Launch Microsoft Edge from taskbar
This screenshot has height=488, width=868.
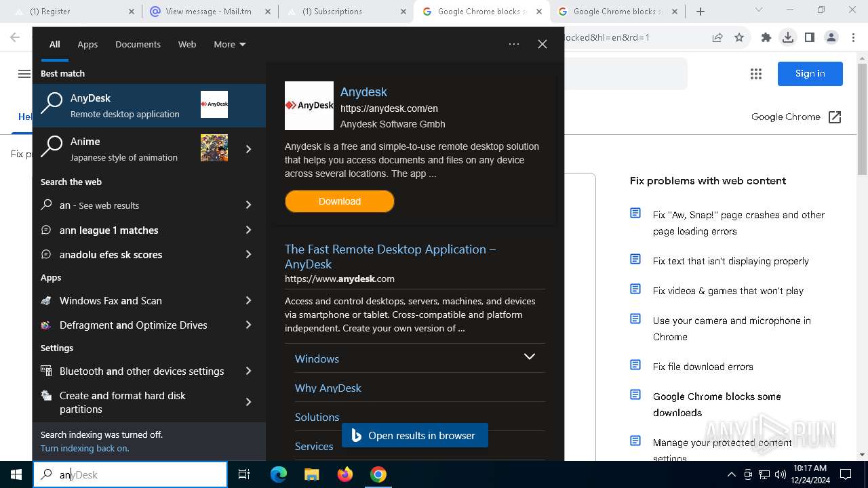[279, 474]
